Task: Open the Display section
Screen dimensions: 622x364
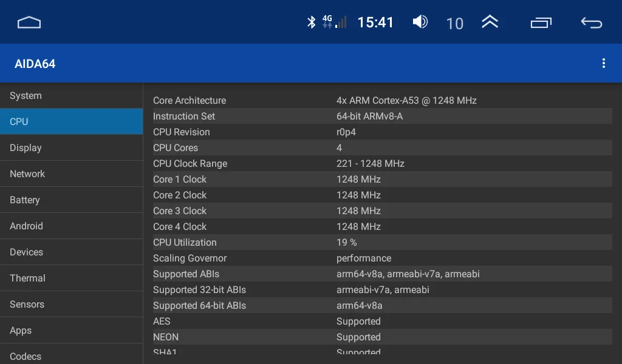Action: (x=71, y=147)
